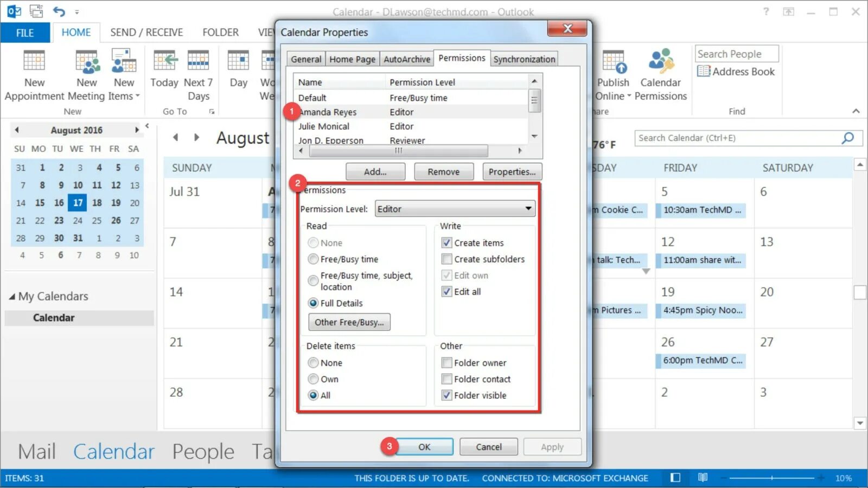The image size is (868, 488).
Task: Open the People navigation link
Action: 203,451
